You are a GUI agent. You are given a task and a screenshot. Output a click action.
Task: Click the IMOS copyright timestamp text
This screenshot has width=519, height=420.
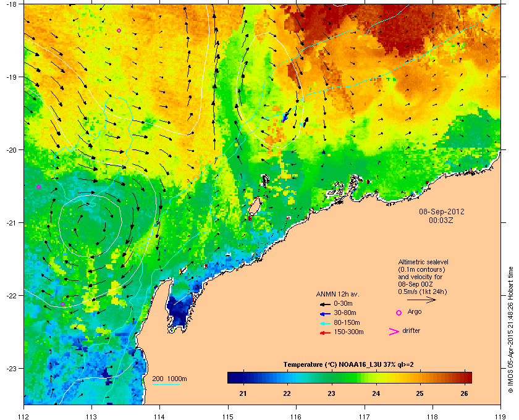pyautogui.click(x=510, y=329)
